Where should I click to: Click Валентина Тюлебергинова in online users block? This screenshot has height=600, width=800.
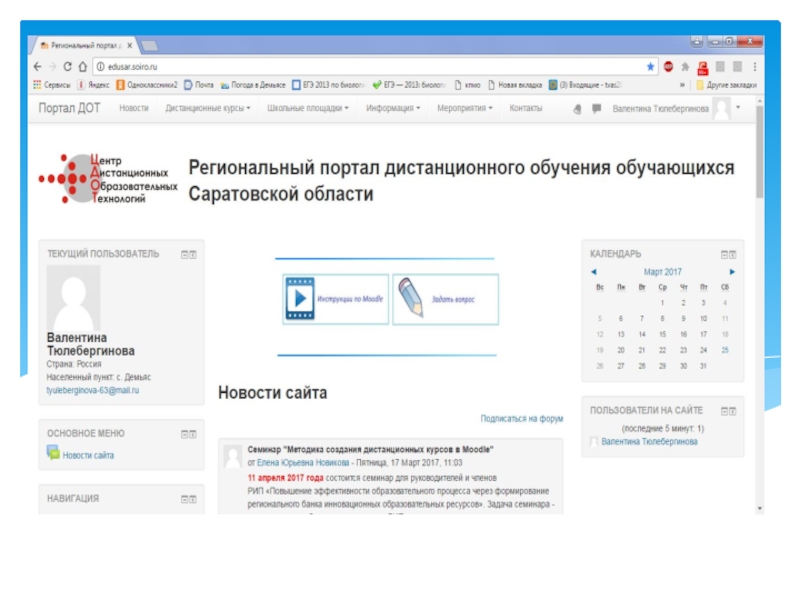649,442
